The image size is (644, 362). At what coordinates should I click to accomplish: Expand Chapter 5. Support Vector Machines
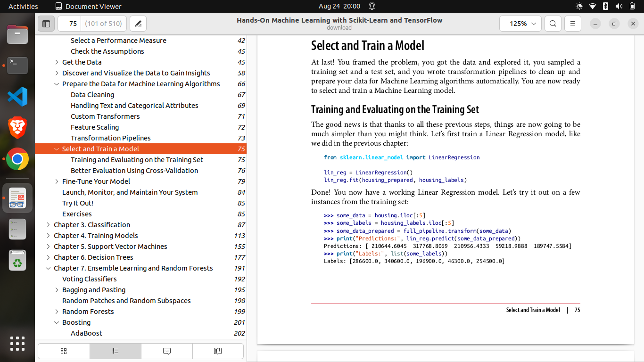click(x=48, y=247)
